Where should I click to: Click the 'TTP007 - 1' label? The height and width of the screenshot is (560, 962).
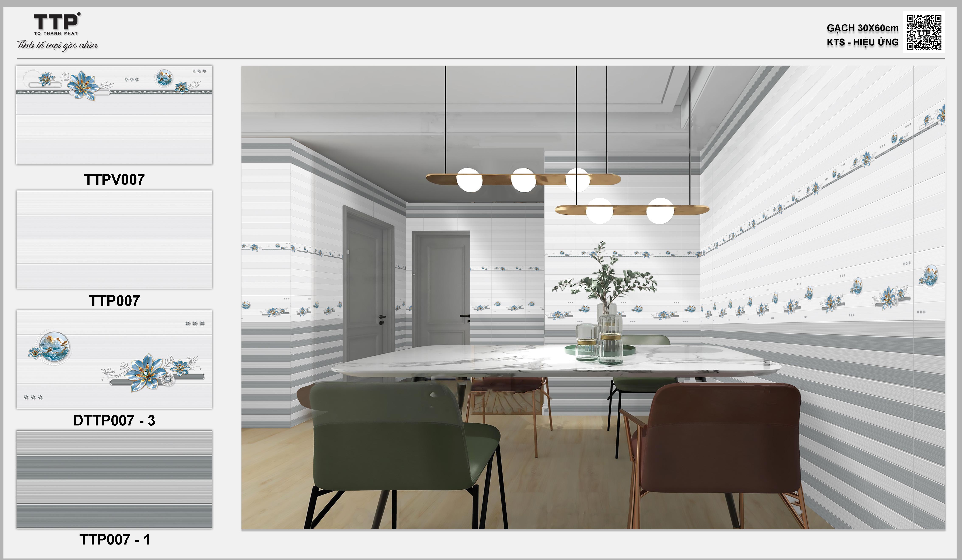point(115,539)
